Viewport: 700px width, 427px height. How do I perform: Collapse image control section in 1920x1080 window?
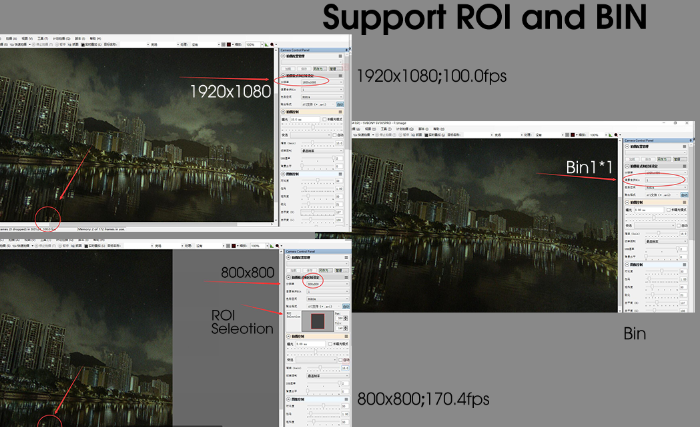(283, 174)
